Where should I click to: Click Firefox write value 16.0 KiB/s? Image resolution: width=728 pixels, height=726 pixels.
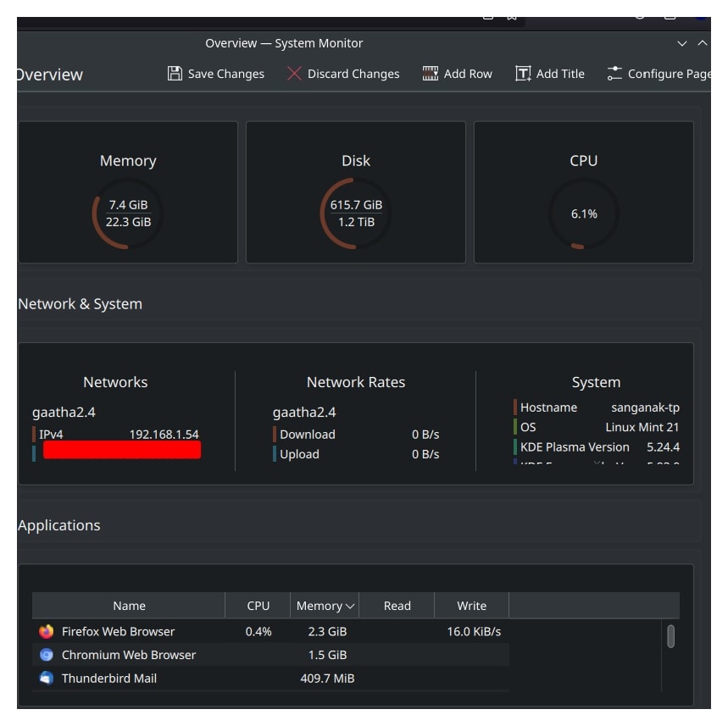click(474, 631)
